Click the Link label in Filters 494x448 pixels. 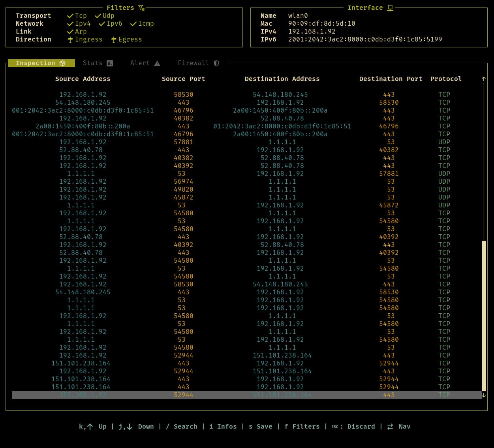[24, 32]
